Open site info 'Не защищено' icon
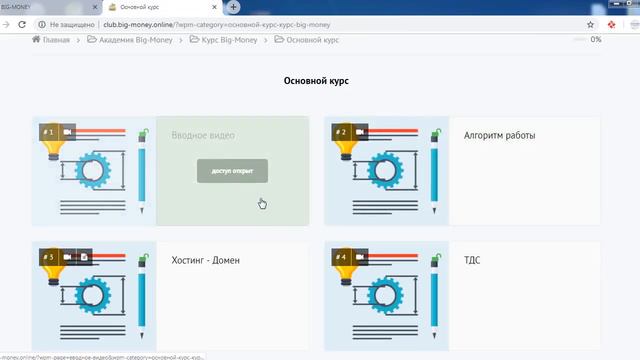Image resolution: width=640 pixels, height=360 pixels. tap(42, 24)
